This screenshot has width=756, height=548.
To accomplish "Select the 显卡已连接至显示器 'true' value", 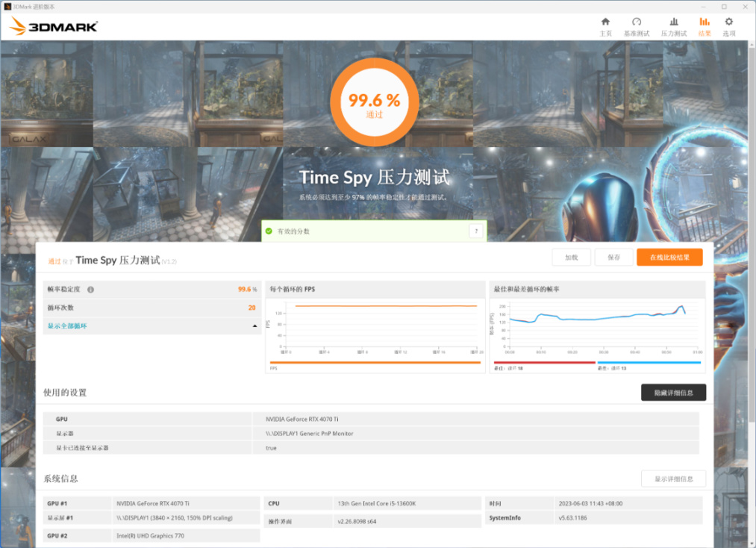I will [x=271, y=448].
